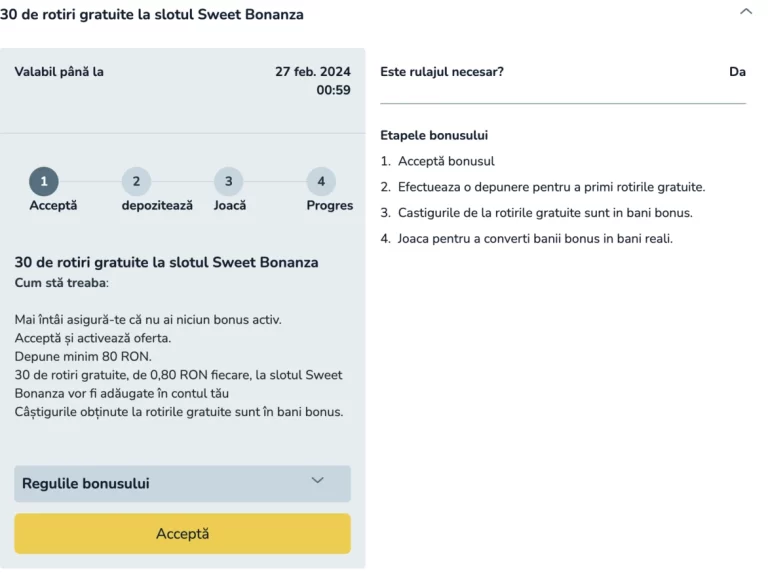
Task: Click the bold Sweet Bonanza heading in card
Action: point(167,262)
